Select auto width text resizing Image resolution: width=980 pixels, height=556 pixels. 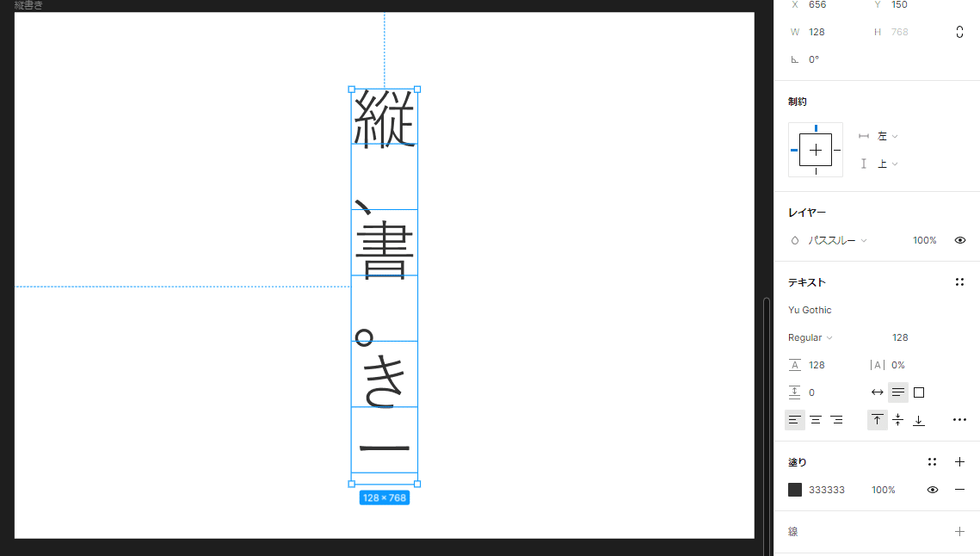click(878, 392)
